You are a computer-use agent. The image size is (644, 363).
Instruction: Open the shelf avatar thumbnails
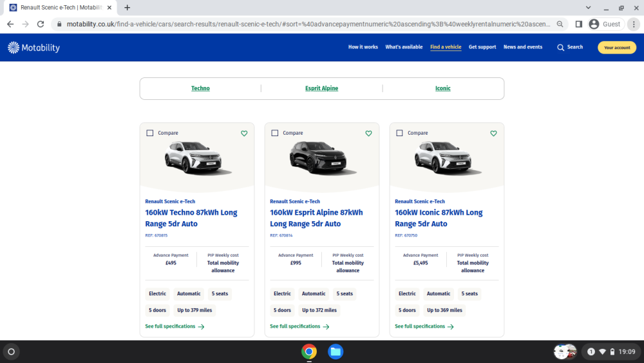pyautogui.click(x=565, y=351)
